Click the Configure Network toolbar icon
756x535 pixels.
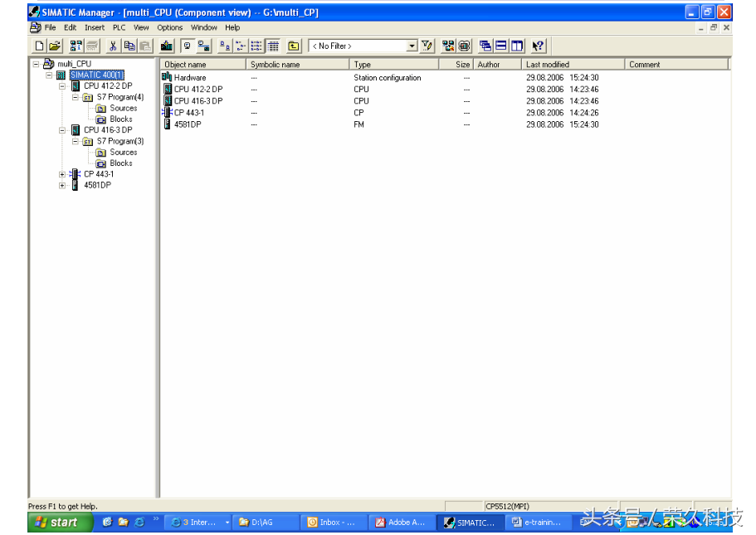pyautogui.click(x=449, y=46)
